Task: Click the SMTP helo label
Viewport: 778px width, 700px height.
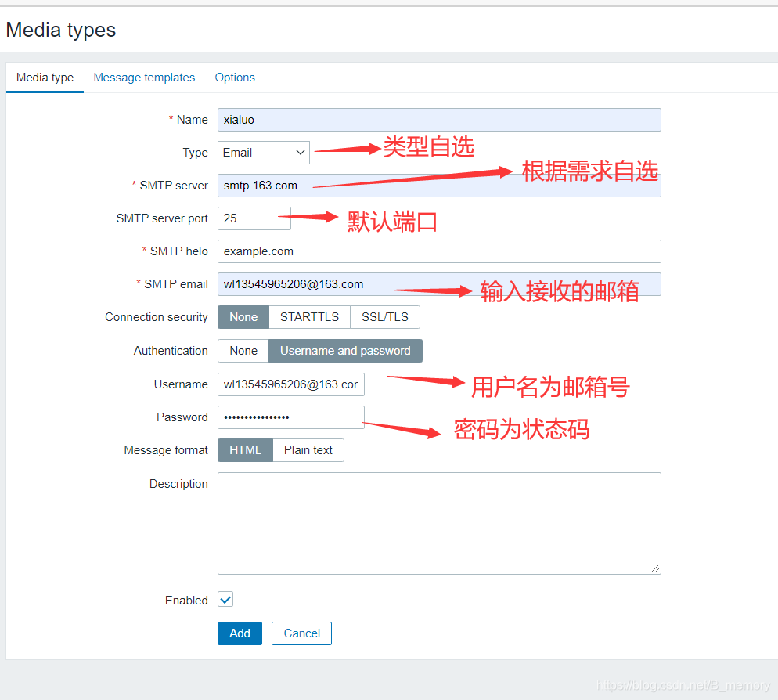Action: [178, 251]
